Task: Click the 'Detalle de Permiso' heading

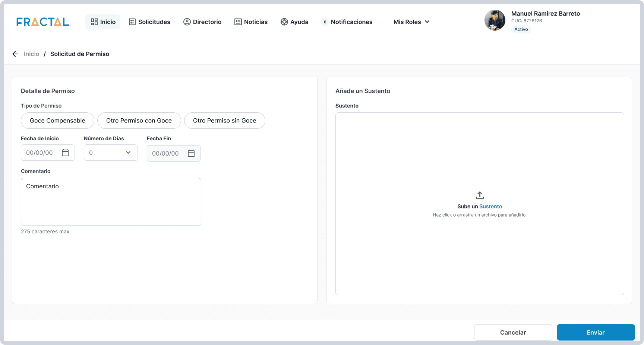Action: (x=48, y=91)
